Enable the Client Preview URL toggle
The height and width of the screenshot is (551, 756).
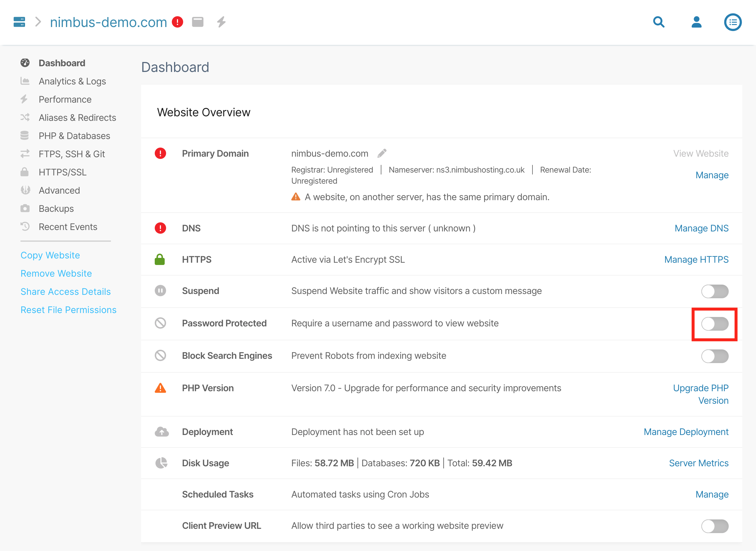point(715,526)
